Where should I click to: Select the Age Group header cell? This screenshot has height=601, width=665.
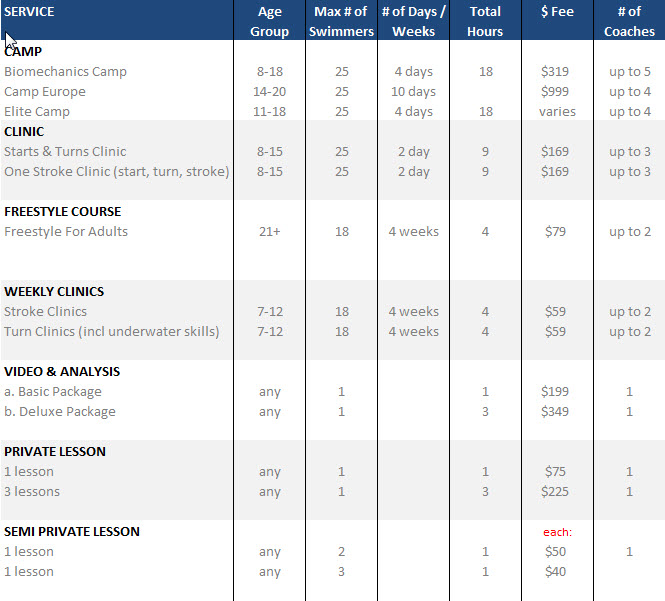[x=269, y=21]
